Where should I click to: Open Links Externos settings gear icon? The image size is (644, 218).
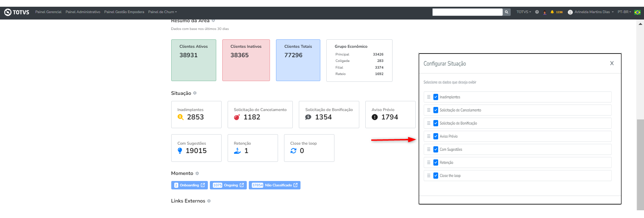209,201
